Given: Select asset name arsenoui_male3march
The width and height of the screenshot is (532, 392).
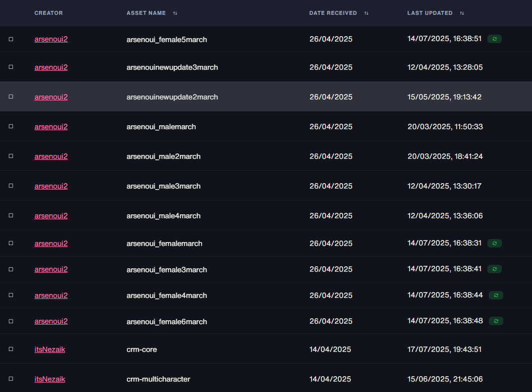Looking at the screenshot, I should coord(163,186).
